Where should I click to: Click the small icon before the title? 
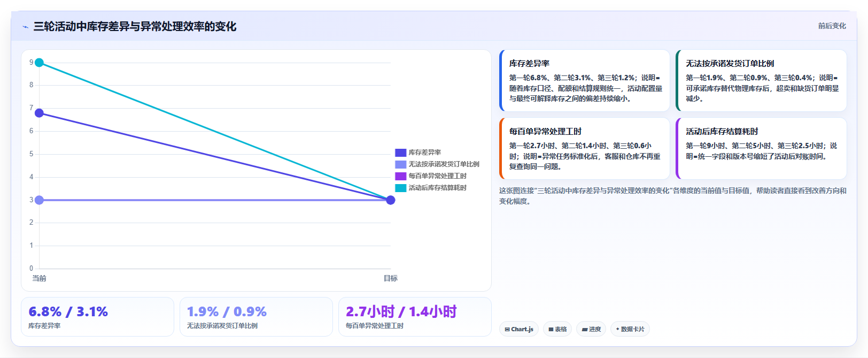click(25, 27)
